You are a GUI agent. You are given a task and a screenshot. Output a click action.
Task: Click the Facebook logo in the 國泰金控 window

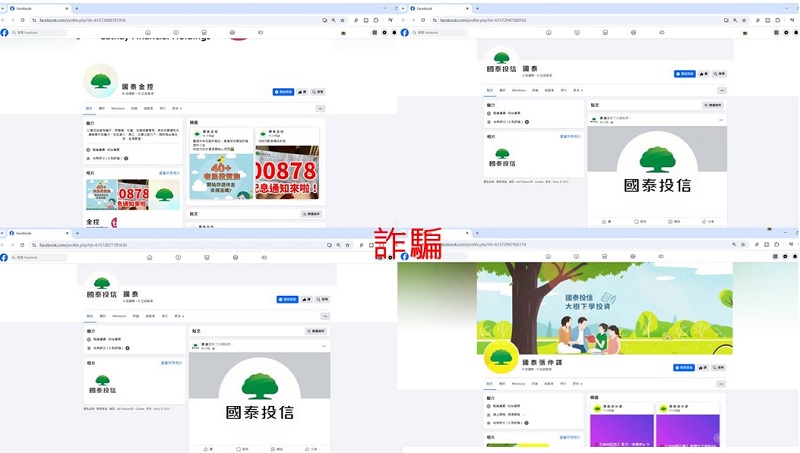[5, 33]
